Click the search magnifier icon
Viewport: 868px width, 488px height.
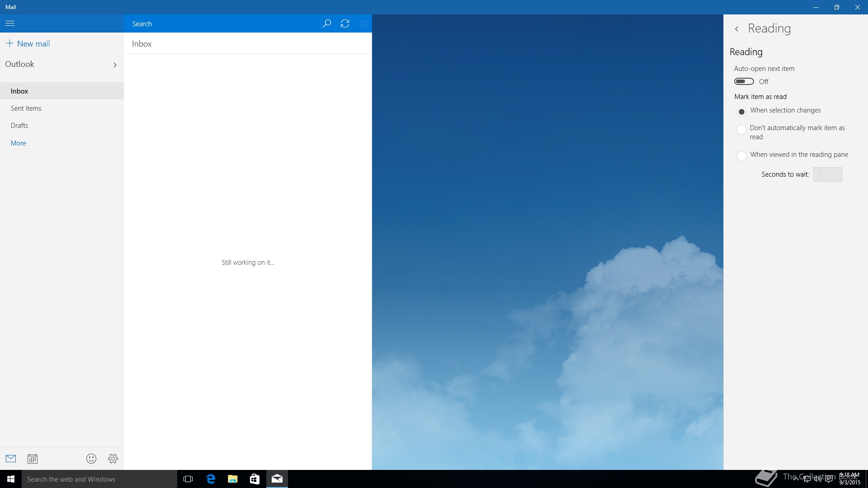(326, 23)
